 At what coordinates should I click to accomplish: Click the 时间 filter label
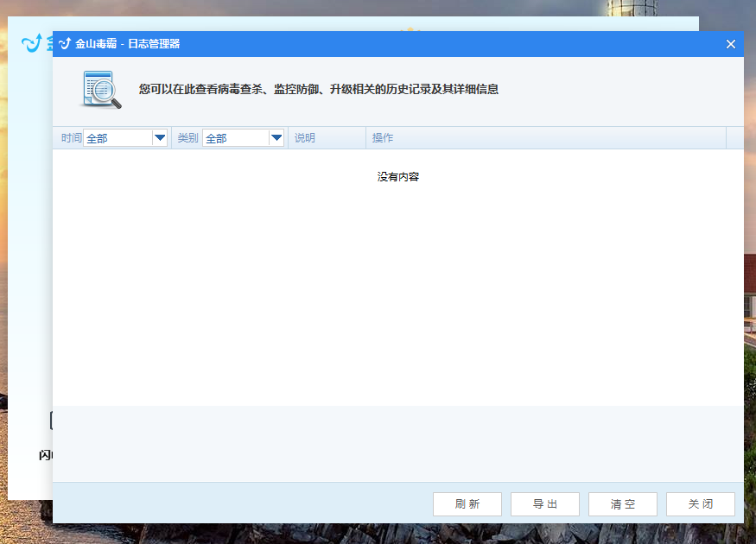72,138
